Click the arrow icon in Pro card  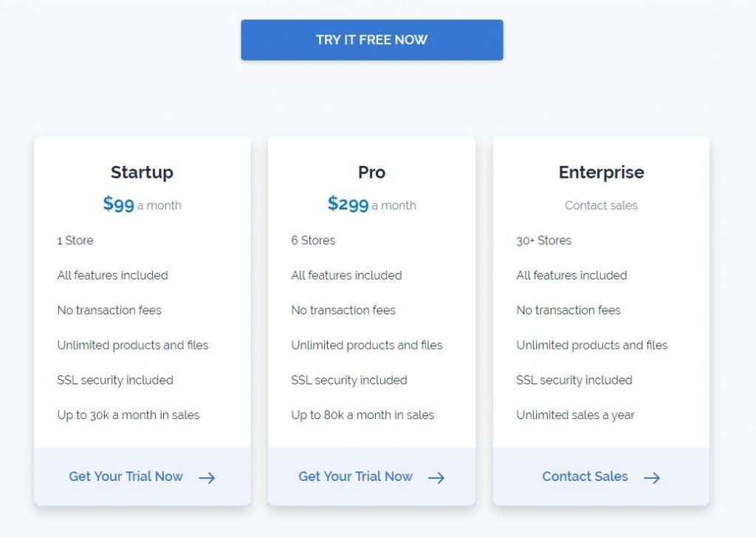[436, 477]
